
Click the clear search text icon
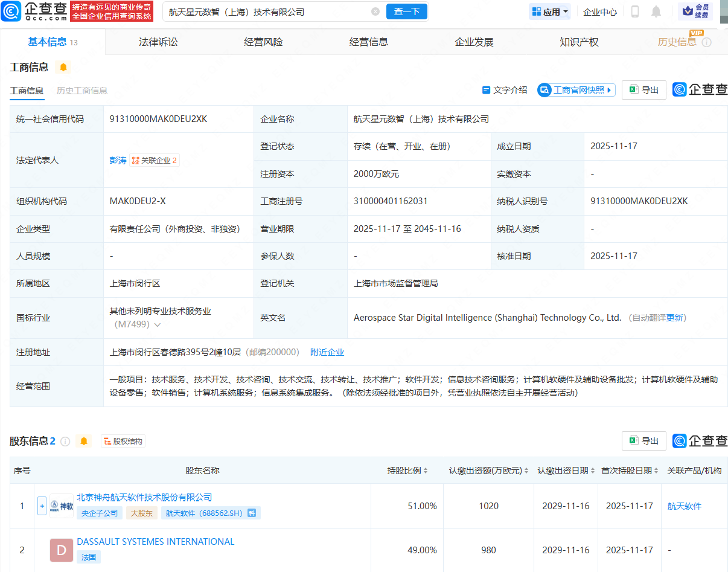[x=375, y=11]
